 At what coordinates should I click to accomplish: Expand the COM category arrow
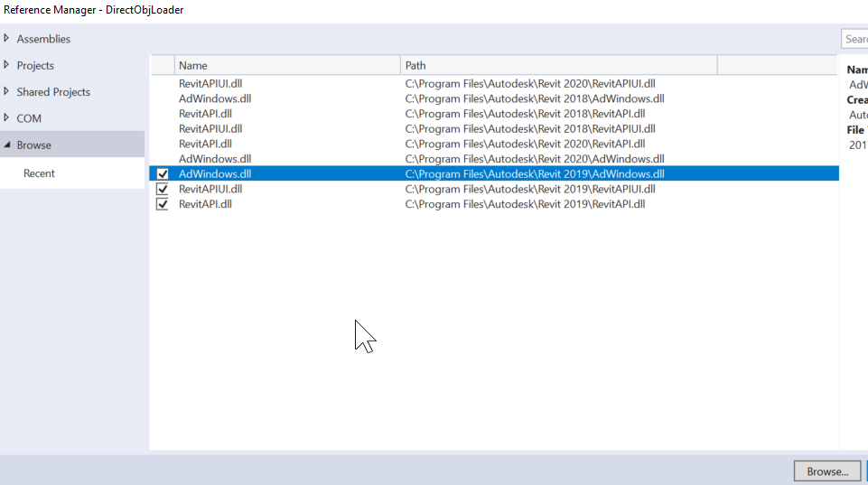(x=6, y=118)
